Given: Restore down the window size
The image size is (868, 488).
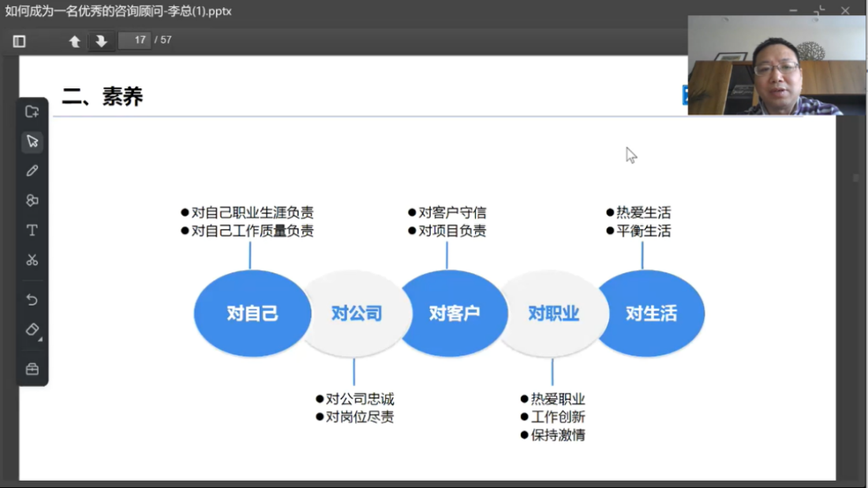Looking at the screenshot, I should [819, 10].
